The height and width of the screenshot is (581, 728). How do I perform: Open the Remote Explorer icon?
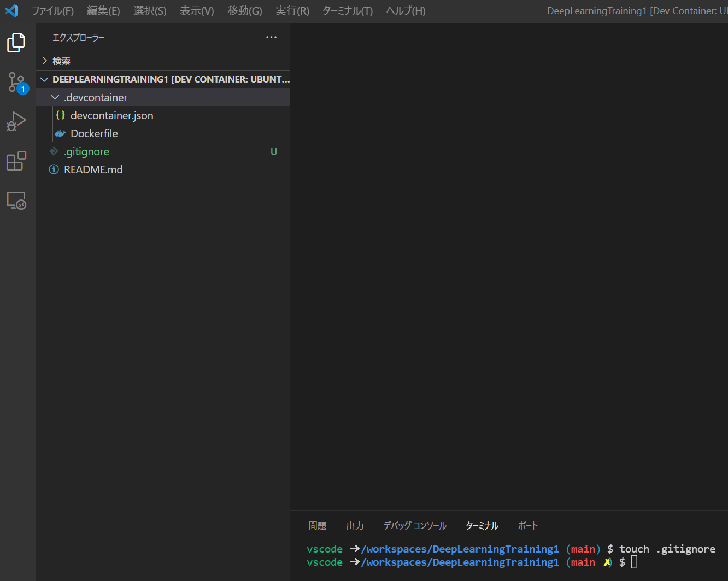pos(16,201)
